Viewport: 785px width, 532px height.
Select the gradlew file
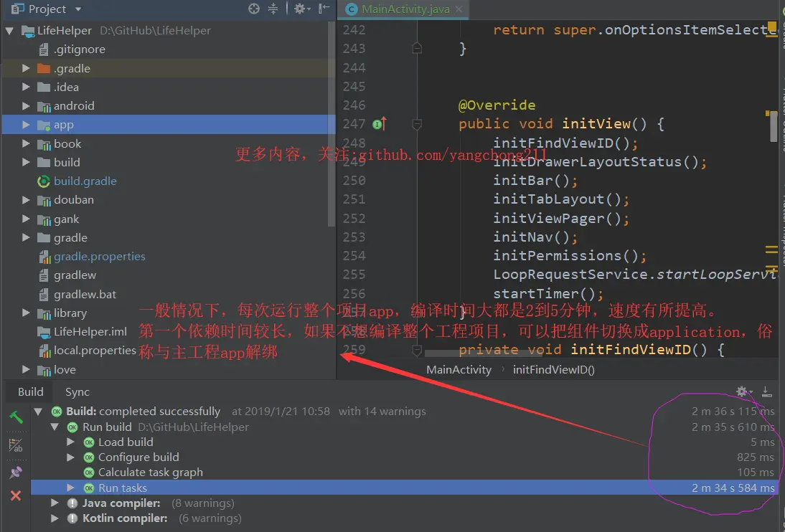(x=75, y=275)
